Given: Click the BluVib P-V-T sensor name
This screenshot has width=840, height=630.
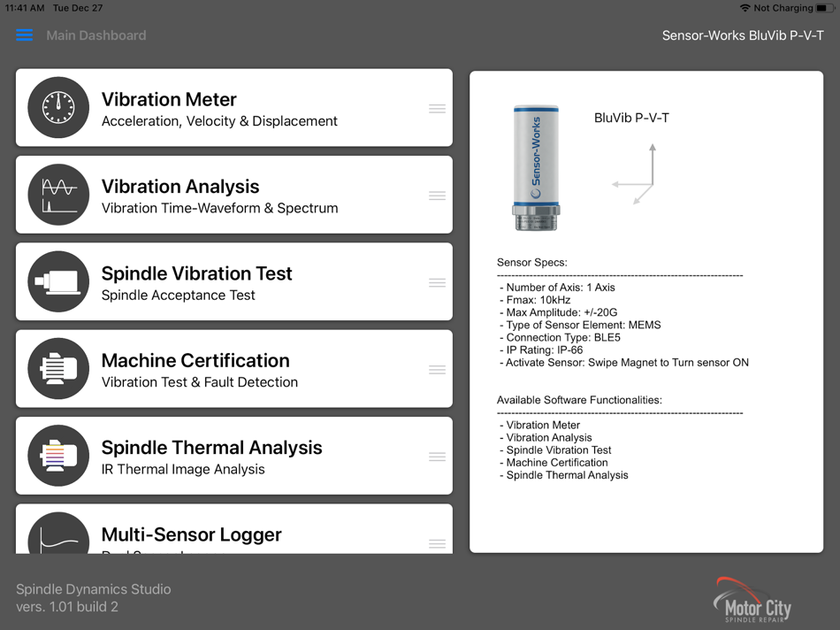Looking at the screenshot, I should [x=631, y=118].
